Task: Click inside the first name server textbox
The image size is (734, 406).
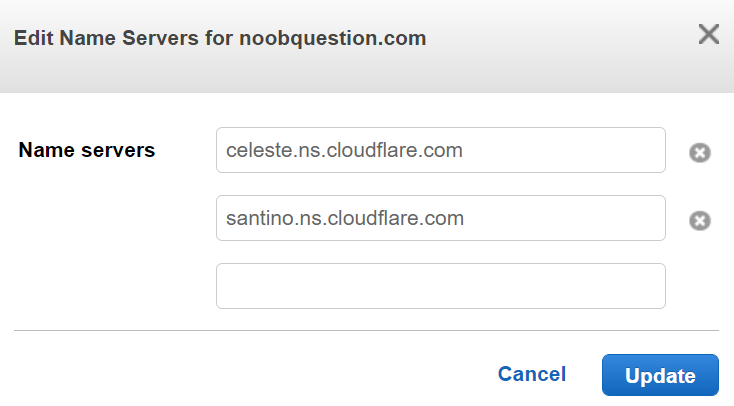Action: point(440,150)
